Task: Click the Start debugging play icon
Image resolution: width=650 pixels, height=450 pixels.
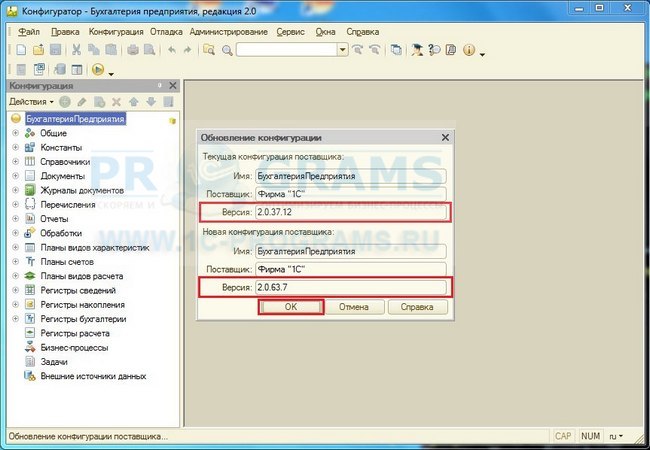Action: point(98,70)
